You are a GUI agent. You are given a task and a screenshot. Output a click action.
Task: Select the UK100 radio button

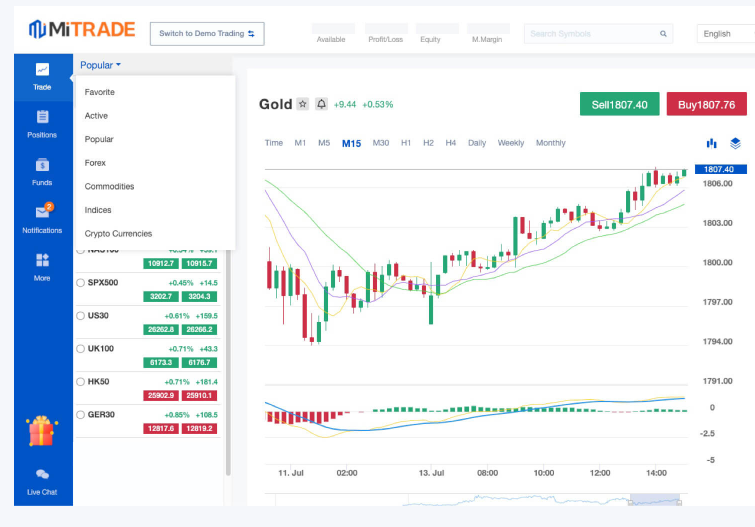[81, 349]
